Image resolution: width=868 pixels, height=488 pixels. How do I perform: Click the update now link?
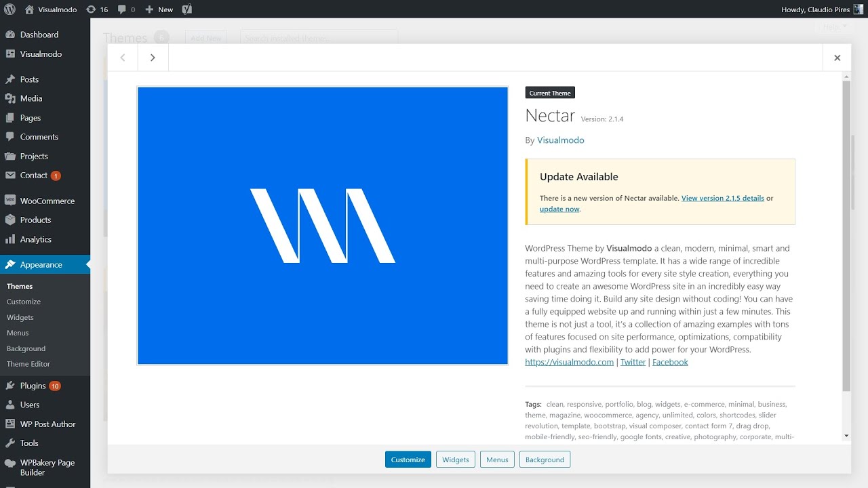(x=559, y=209)
